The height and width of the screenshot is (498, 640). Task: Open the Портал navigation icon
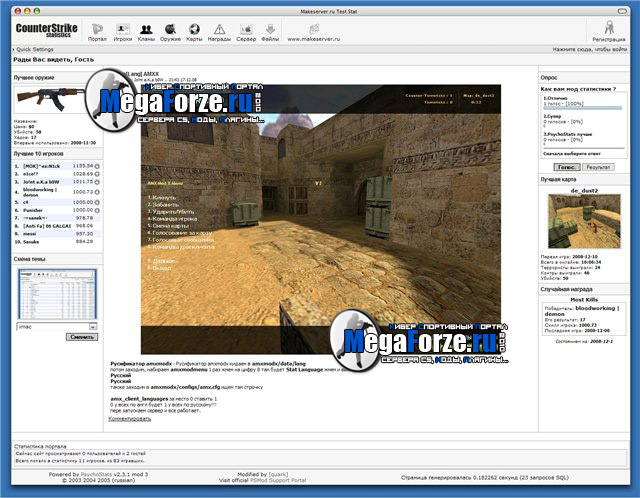97,29
